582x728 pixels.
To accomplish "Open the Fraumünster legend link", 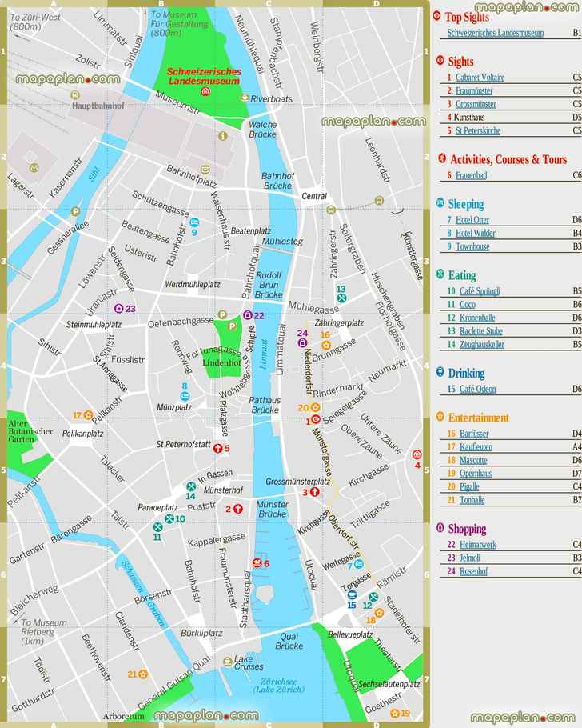I will (x=474, y=91).
